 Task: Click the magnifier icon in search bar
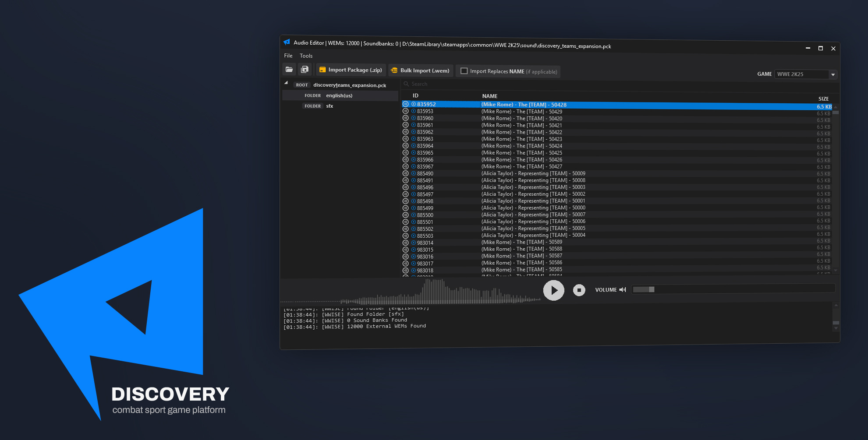point(406,84)
